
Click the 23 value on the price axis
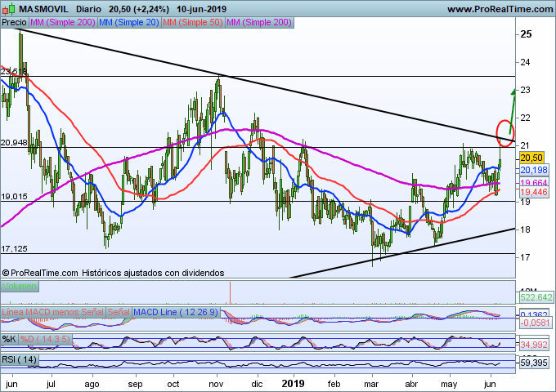[525, 90]
